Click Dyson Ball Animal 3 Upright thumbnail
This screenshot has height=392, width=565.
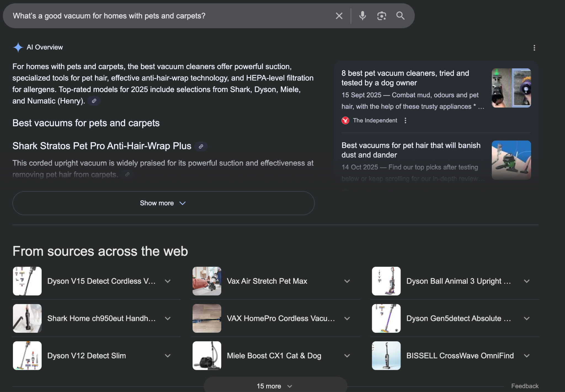(386, 281)
